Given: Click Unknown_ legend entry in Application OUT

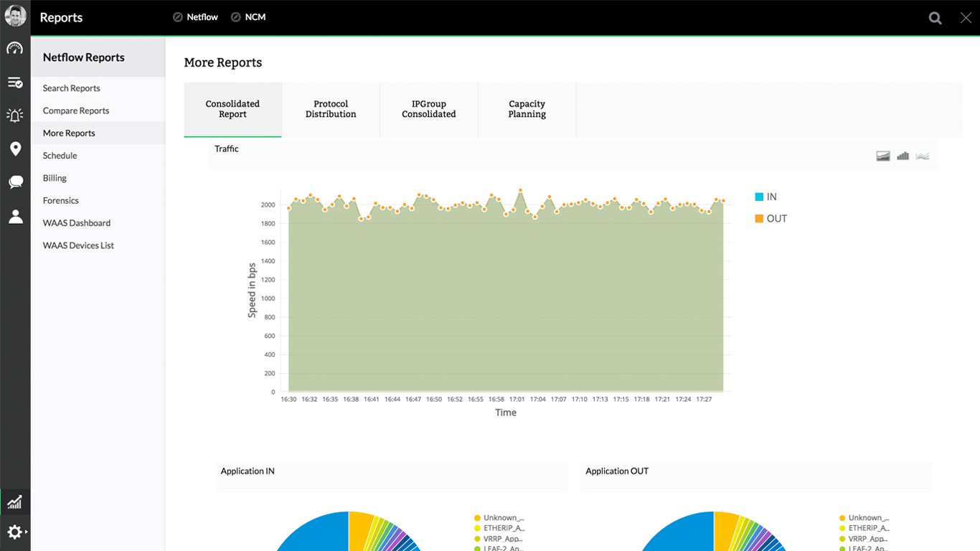Looking at the screenshot, I should [864, 518].
